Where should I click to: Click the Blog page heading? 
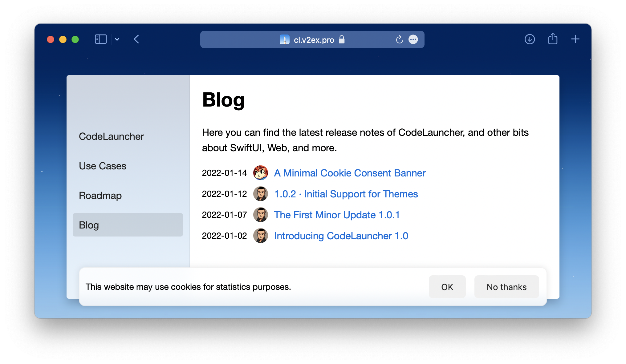(x=223, y=100)
